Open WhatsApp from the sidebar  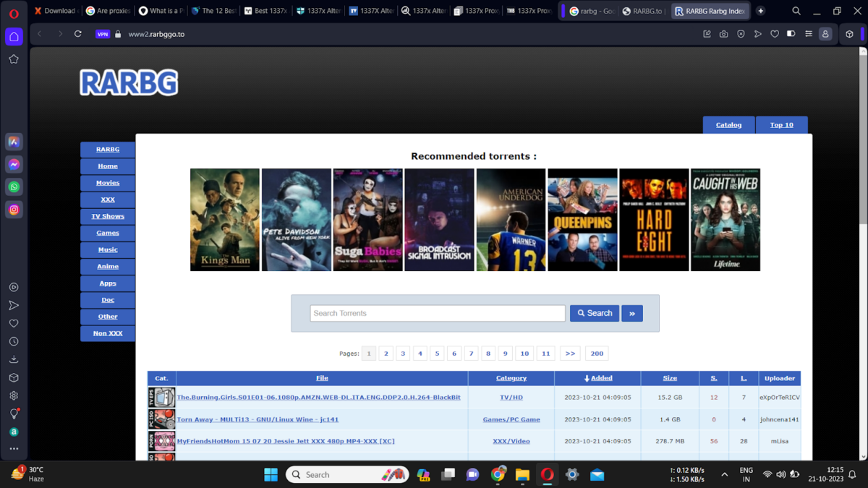[14, 186]
